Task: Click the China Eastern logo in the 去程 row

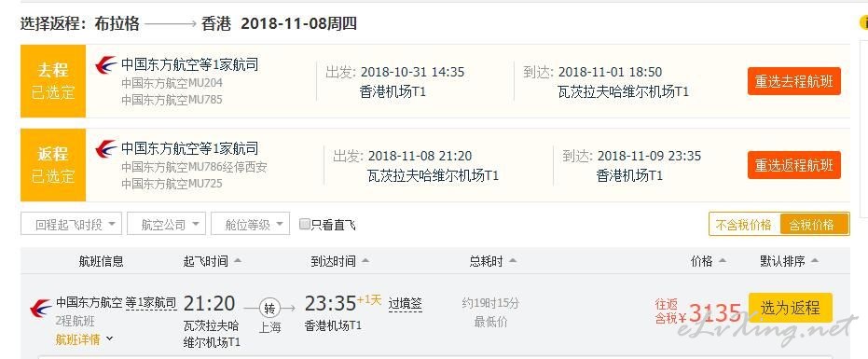Action: click(105, 65)
